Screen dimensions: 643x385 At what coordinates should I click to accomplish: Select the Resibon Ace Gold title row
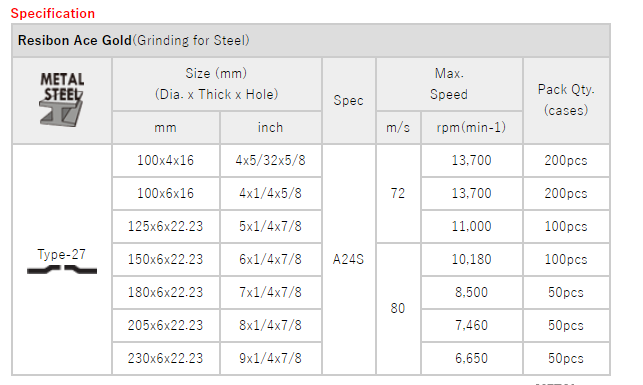click(311, 41)
